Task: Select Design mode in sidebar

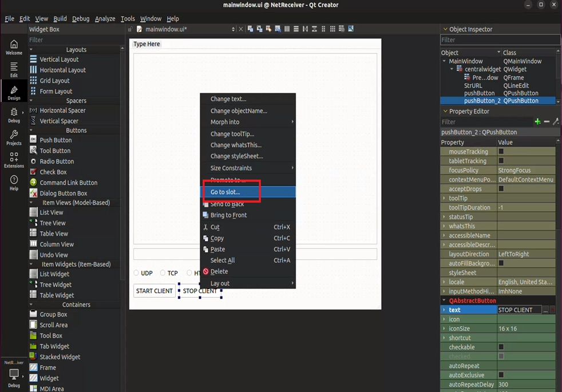Action: pos(14,93)
